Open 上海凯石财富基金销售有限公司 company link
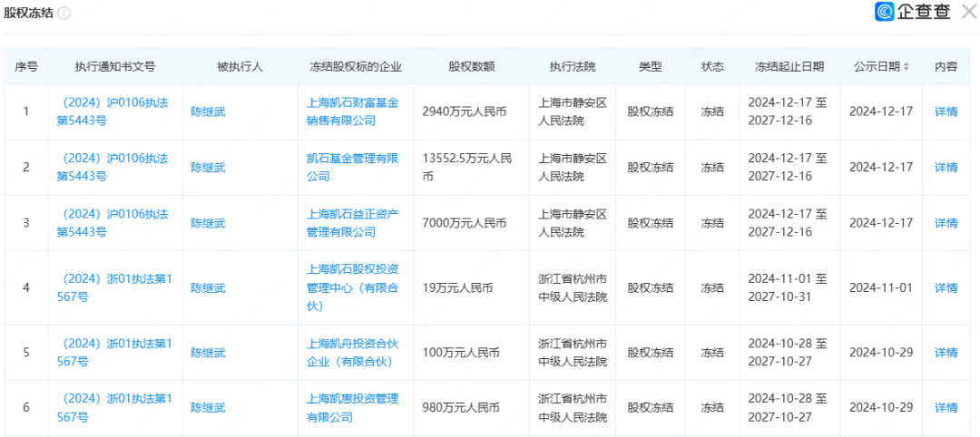This screenshot has width=980, height=437. tap(352, 112)
